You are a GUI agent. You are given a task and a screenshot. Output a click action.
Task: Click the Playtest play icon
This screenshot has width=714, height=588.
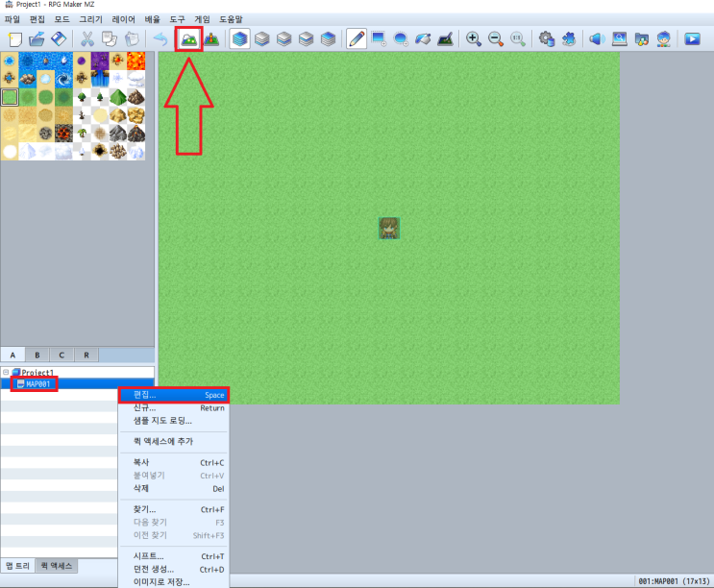tap(692, 39)
